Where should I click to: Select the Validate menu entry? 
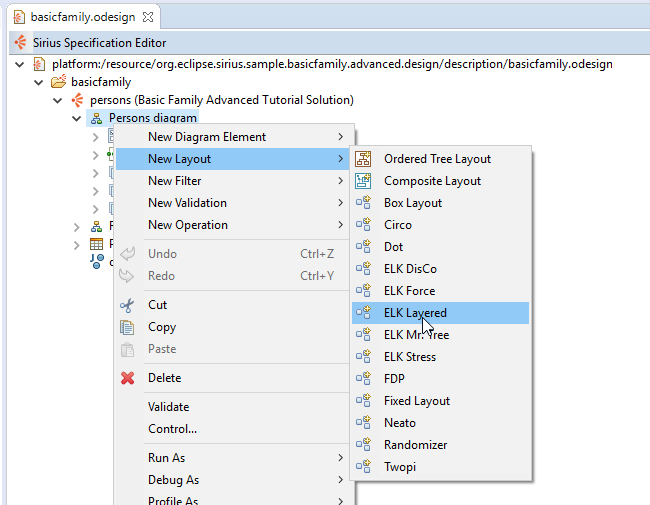click(168, 407)
